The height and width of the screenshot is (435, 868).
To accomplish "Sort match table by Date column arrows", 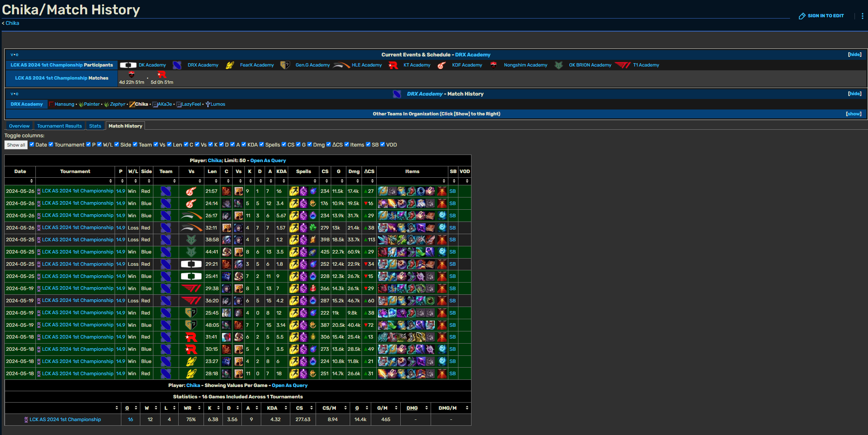I will pos(31,181).
